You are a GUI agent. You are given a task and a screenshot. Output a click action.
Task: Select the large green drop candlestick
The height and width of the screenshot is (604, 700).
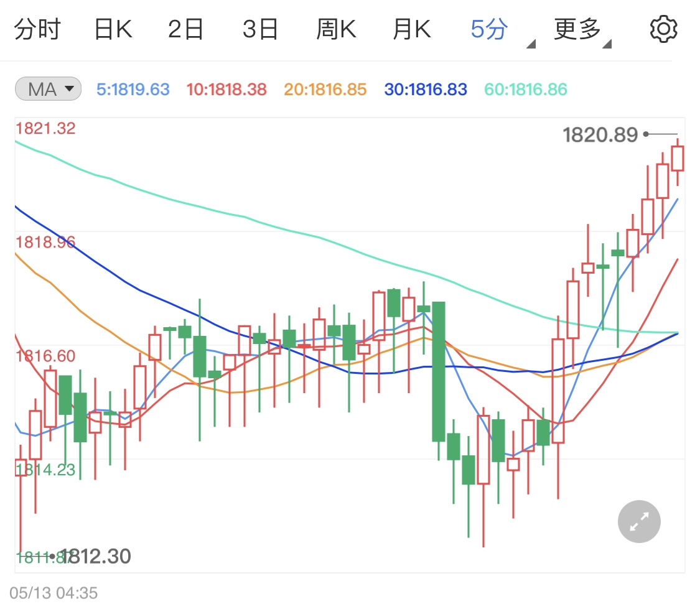pyautogui.click(x=439, y=371)
